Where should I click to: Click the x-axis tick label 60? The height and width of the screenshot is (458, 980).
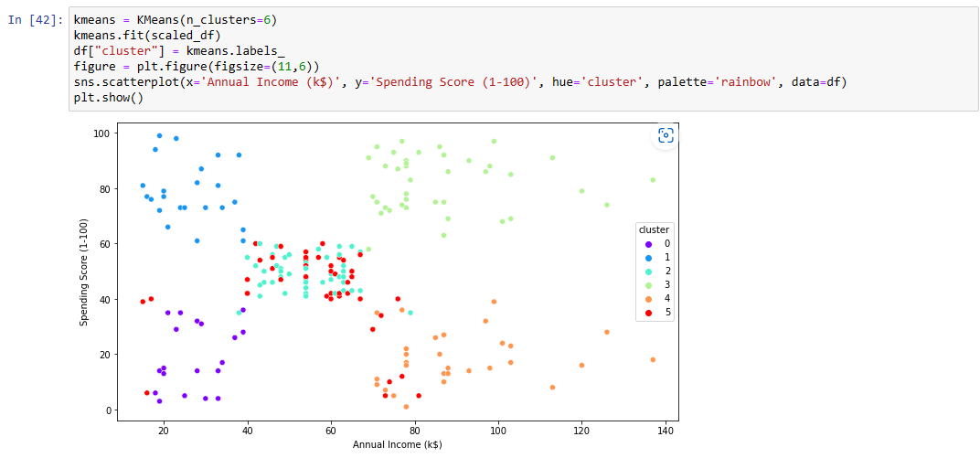tap(331, 431)
